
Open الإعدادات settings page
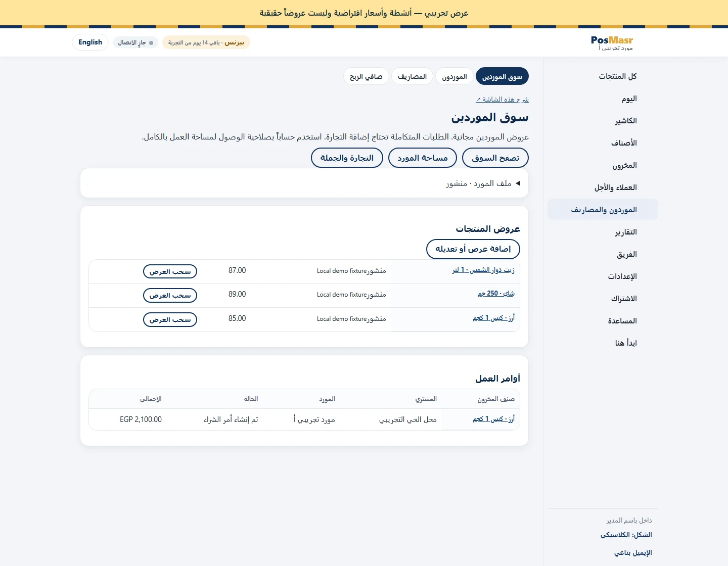[x=603, y=276]
